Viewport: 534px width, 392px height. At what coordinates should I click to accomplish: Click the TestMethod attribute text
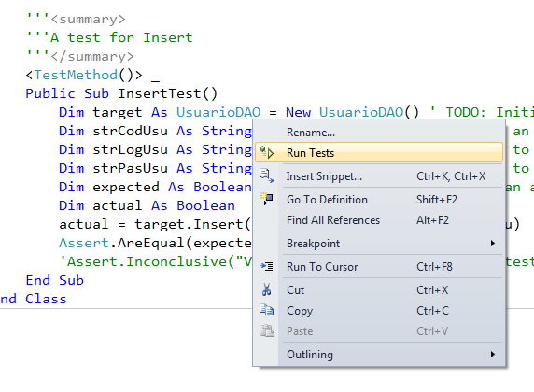76,75
